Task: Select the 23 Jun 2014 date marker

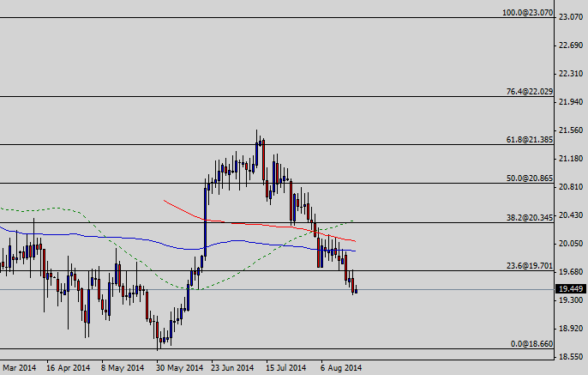Action: coord(231,368)
